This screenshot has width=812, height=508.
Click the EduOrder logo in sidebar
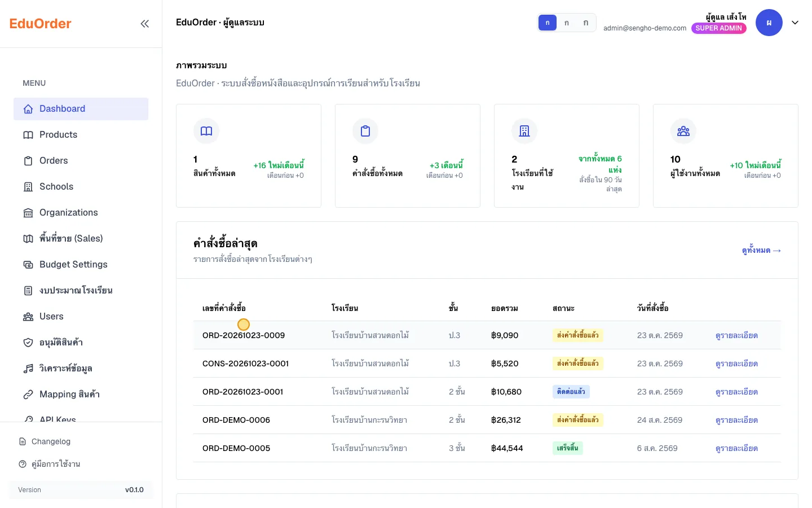(x=41, y=24)
